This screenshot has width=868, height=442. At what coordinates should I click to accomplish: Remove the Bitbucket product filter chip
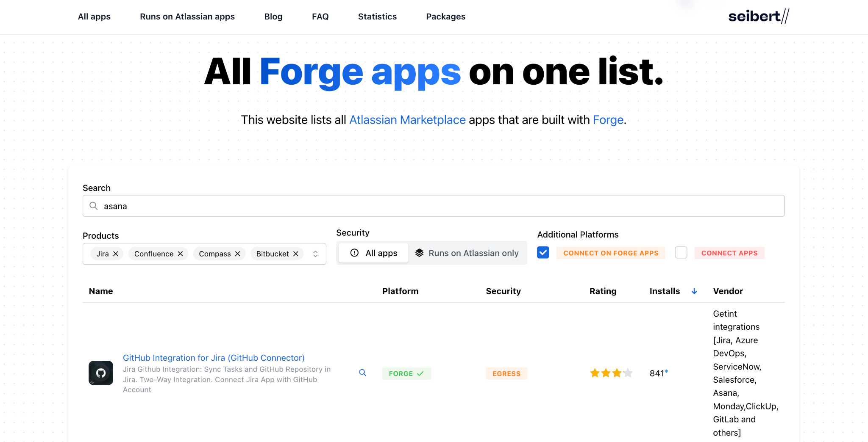tap(296, 254)
